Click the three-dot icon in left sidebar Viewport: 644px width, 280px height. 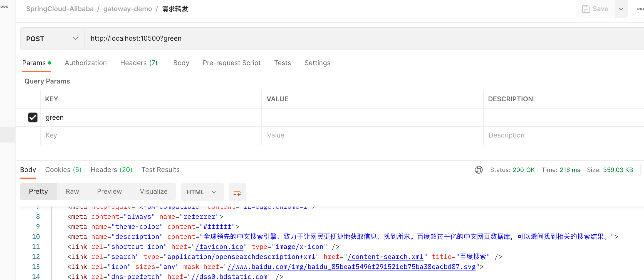coord(4,7)
